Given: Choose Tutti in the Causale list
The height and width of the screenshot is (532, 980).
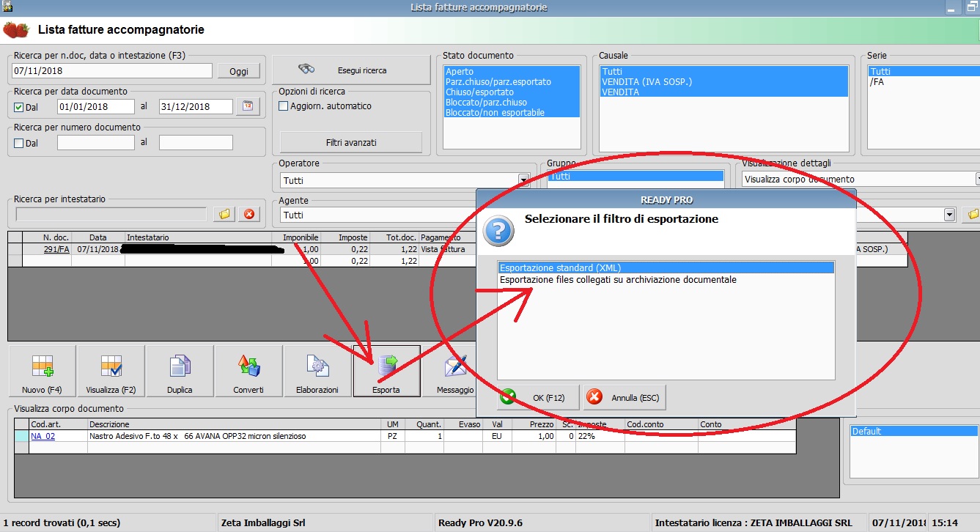Looking at the screenshot, I should [723, 72].
